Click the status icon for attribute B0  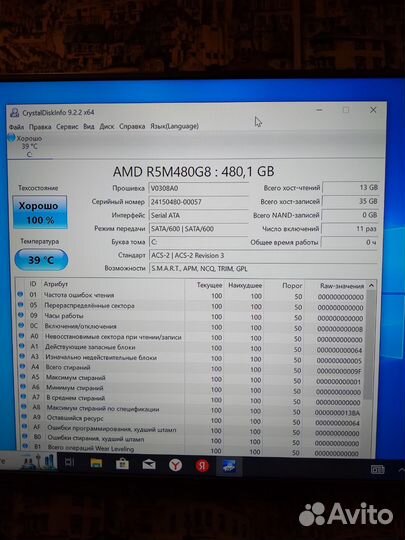click(x=25, y=436)
